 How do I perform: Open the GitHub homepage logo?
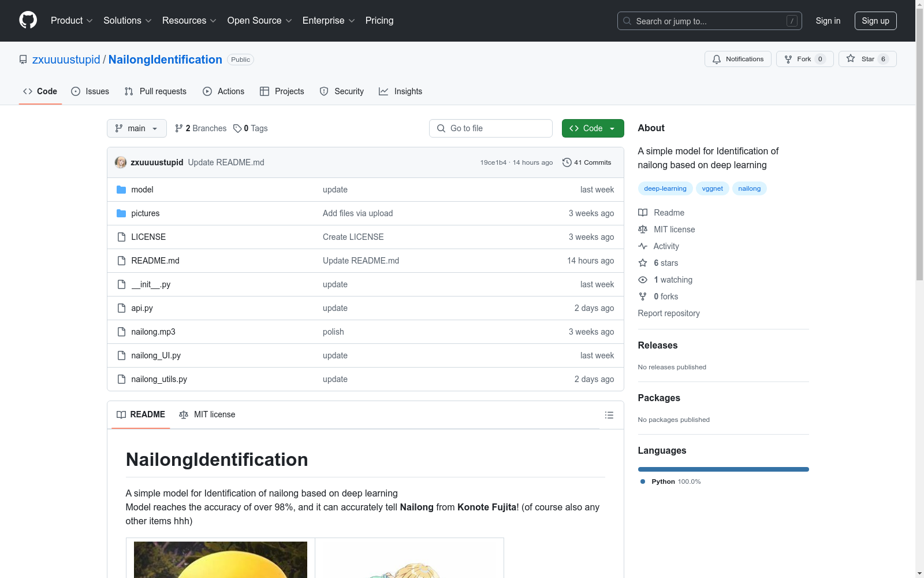pyautogui.click(x=28, y=20)
